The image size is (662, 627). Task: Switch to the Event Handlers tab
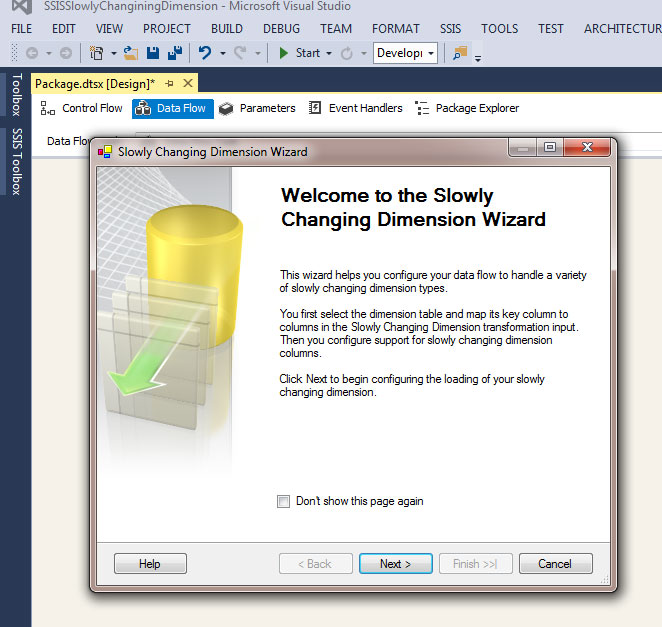355,109
